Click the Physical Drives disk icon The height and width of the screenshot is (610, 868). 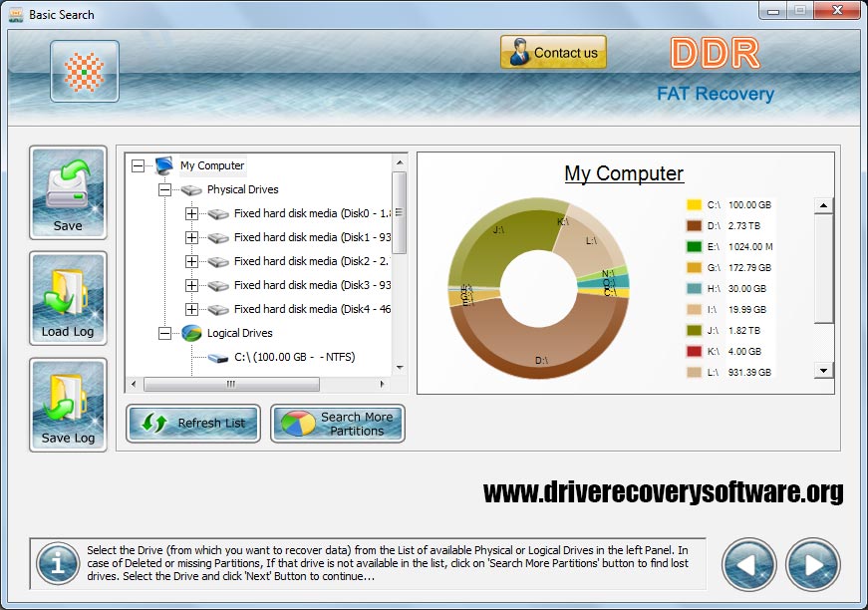tap(191, 189)
